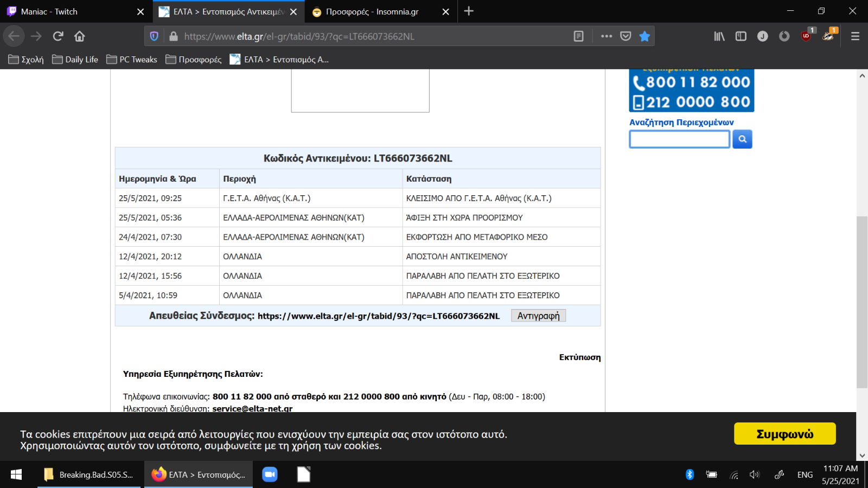This screenshot has width=868, height=488.
Task: Toggle reader view icon in address bar
Action: click(579, 36)
